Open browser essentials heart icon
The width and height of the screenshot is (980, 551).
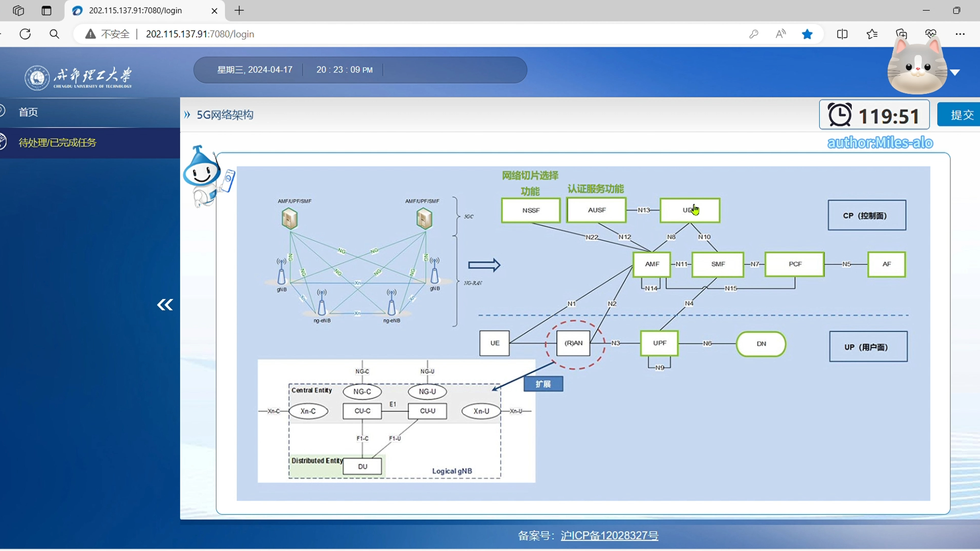(930, 34)
